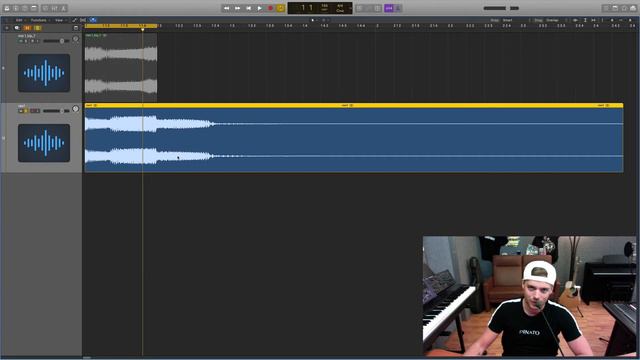Click the Rewind transport button
The height and width of the screenshot is (360, 640).
[x=227, y=8]
